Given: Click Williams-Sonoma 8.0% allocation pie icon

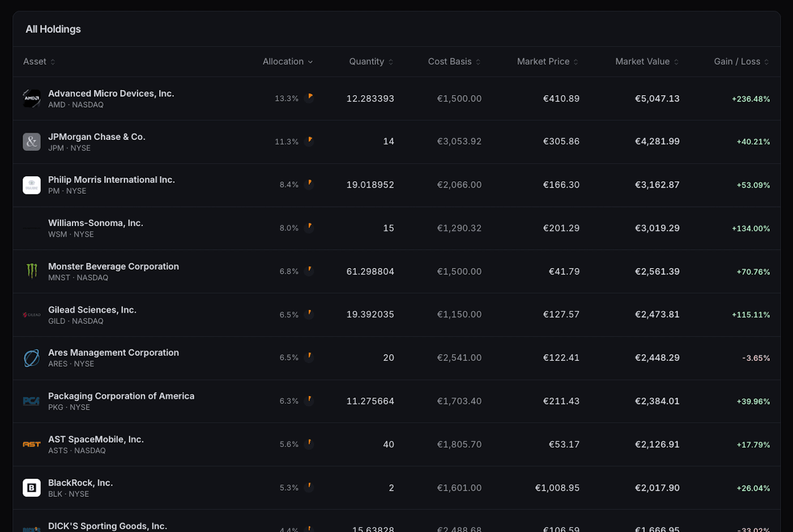Looking at the screenshot, I should (309, 227).
